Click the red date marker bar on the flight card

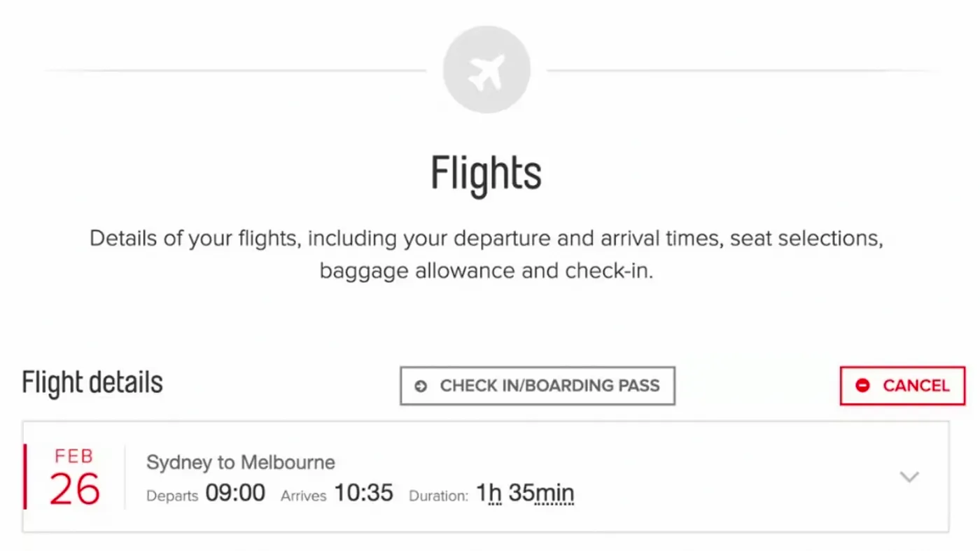click(26, 477)
